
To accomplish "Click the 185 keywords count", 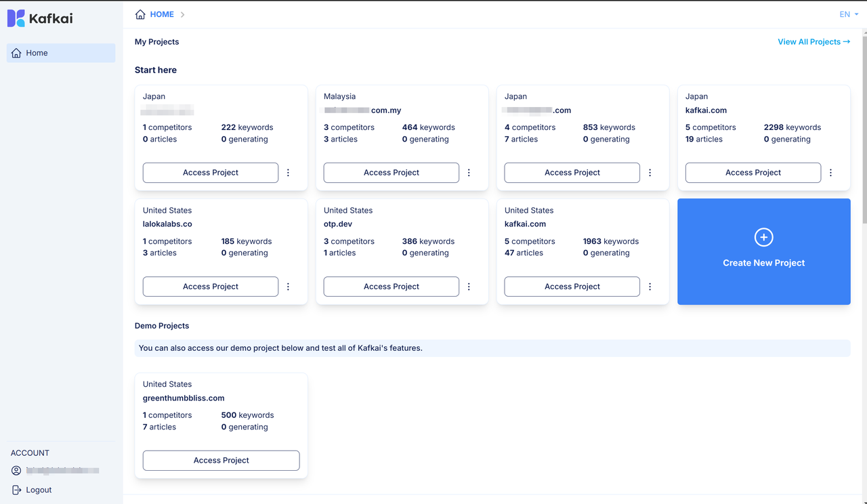I will [x=247, y=241].
